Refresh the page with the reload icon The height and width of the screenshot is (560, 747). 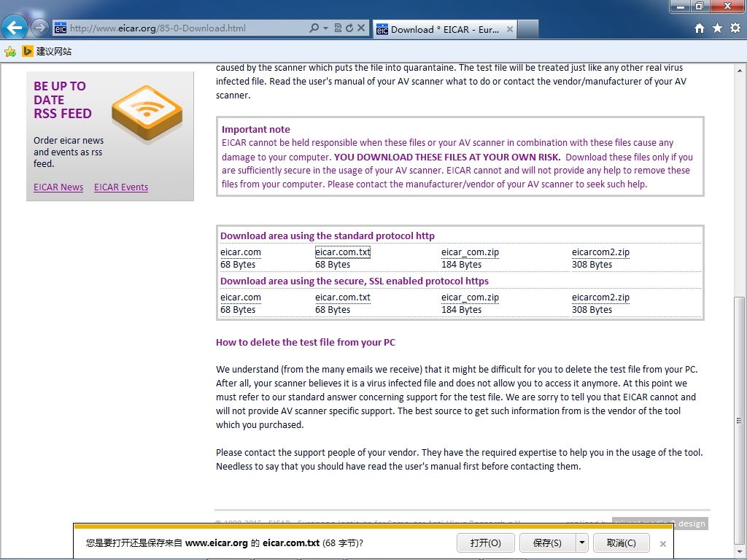pyautogui.click(x=349, y=28)
